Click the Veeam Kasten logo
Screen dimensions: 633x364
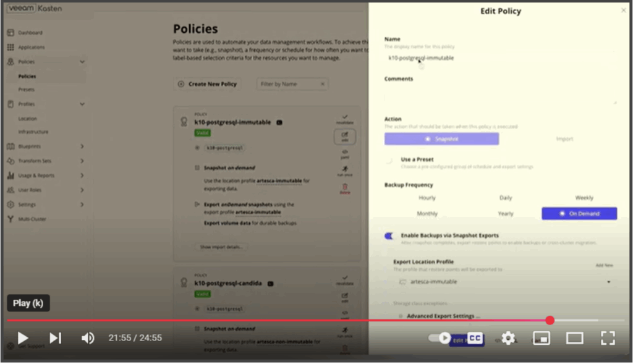click(35, 9)
